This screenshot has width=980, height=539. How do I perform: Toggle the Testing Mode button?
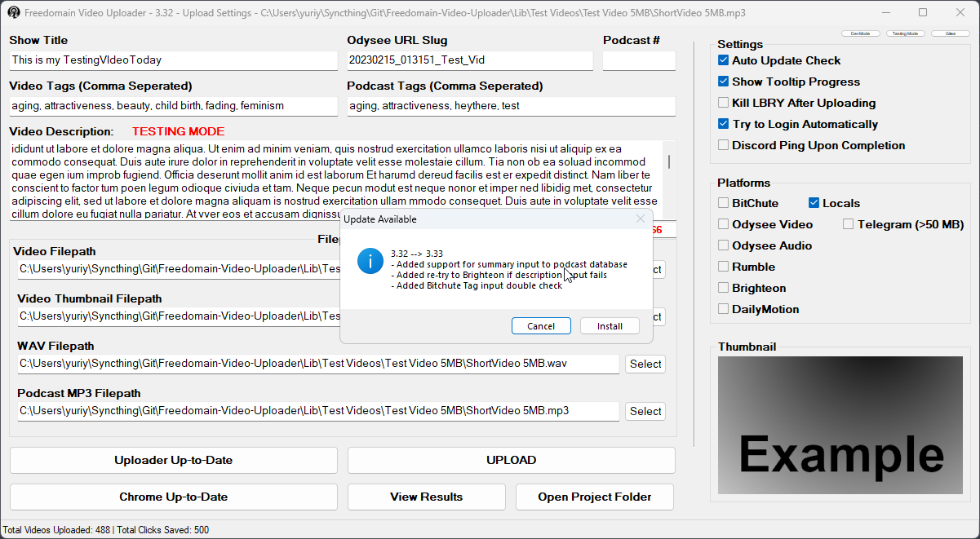[905, 33]
